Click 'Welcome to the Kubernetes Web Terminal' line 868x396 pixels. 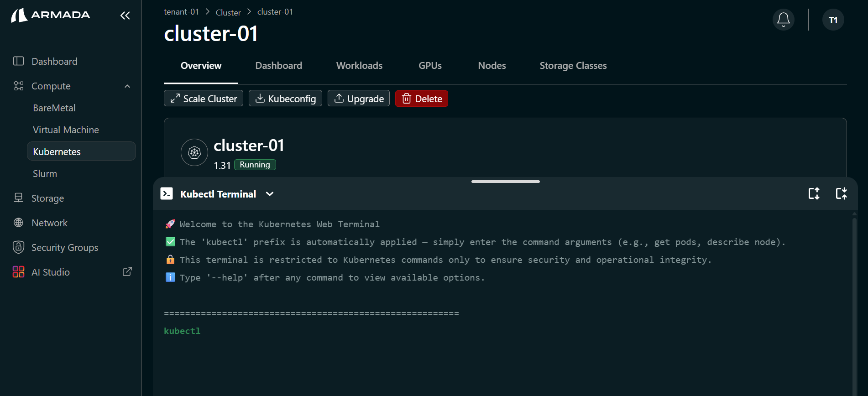click(x=272, y=224)
